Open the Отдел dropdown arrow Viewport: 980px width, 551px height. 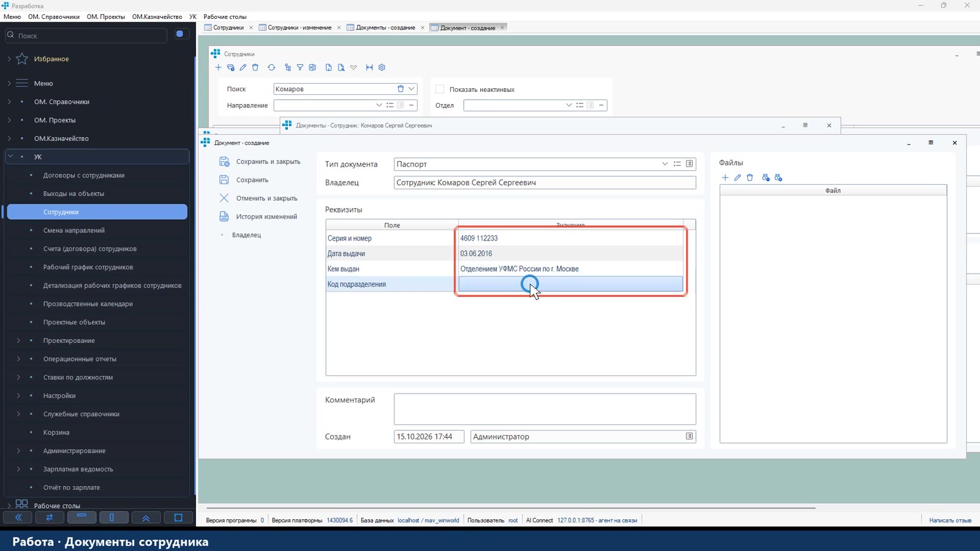pos(568,105)
